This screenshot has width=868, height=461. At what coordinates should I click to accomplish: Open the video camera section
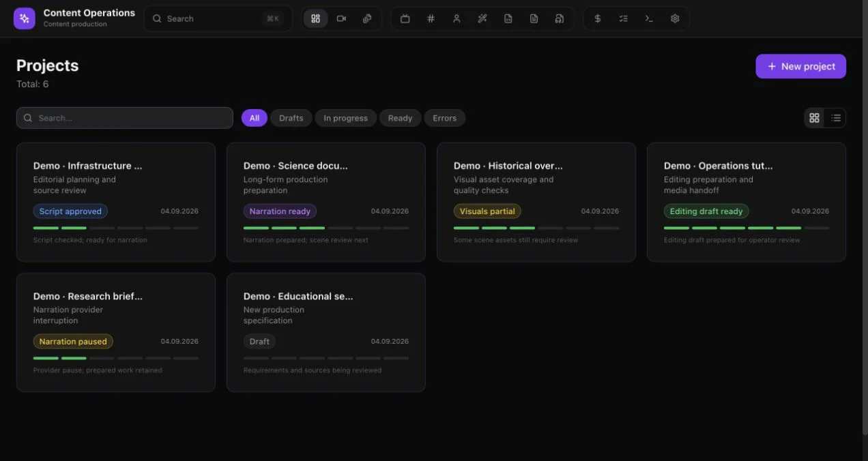pyautogui.click(x=341, y=18)
